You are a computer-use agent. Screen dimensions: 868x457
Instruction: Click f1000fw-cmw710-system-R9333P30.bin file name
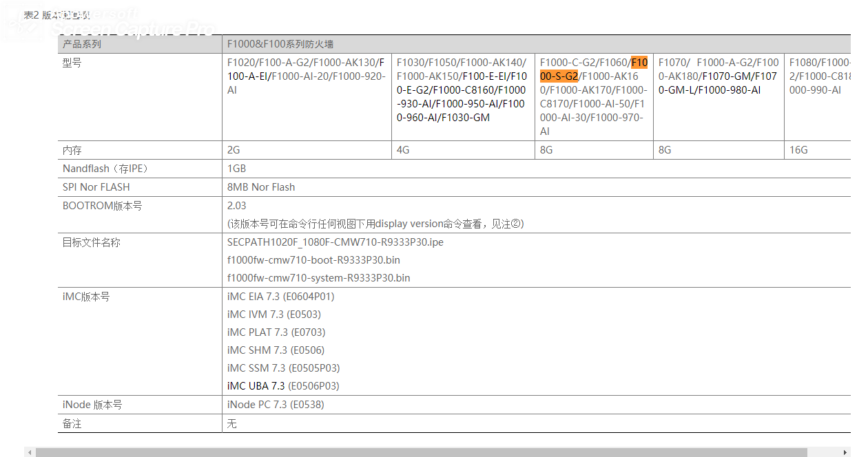(x=319, y=278)
